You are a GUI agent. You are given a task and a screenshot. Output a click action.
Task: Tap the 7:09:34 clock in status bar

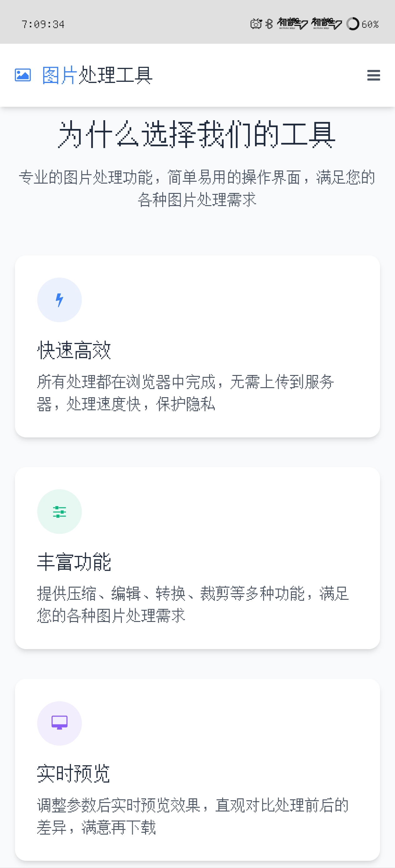pyautogui.click(x=43, y=24)
